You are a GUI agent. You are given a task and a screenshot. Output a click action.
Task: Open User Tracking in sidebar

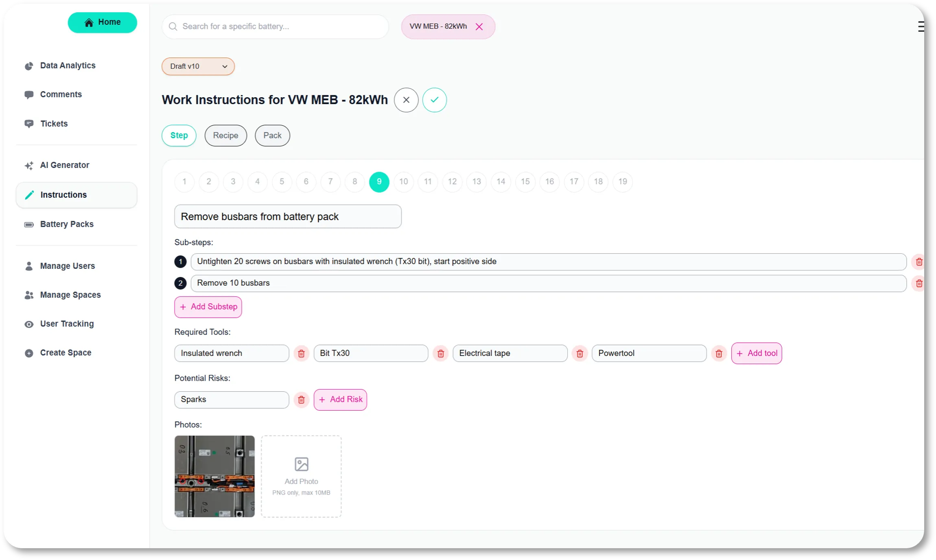coord(59,324)
